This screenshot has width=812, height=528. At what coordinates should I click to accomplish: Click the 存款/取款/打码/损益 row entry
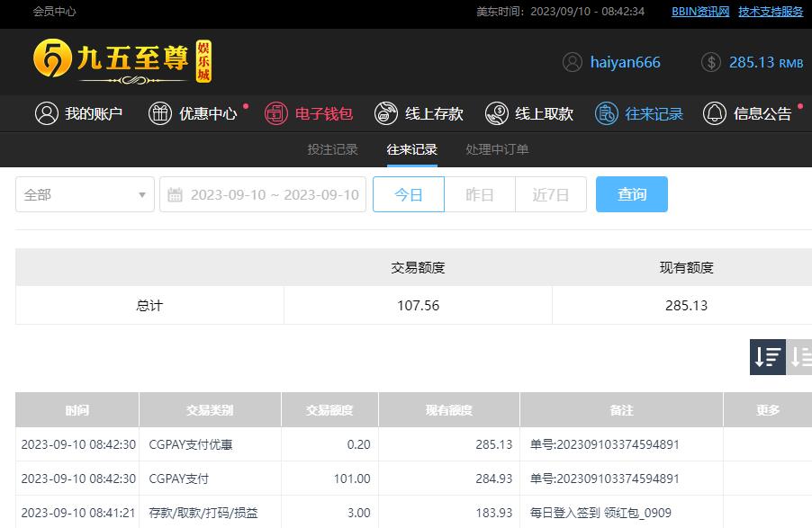coord(203,513)
